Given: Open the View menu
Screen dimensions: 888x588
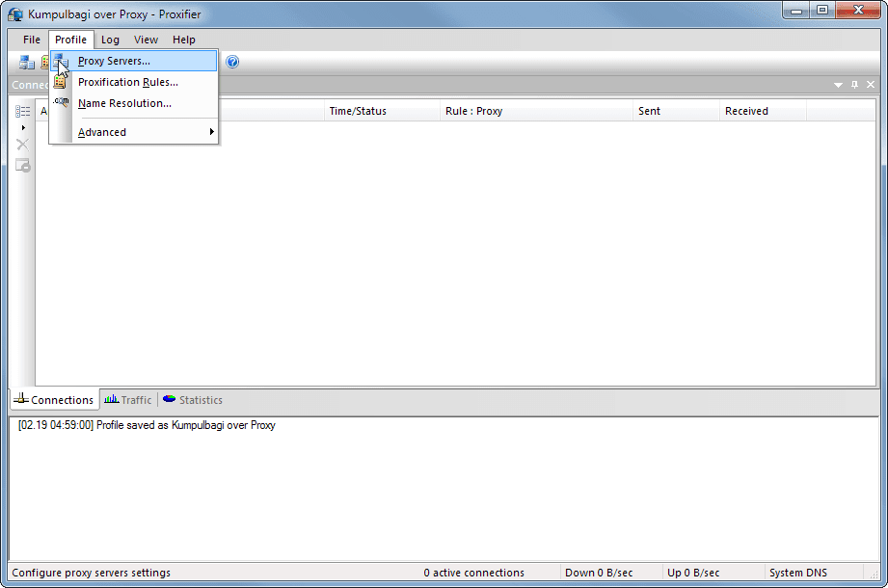Looking at the screenshot, I should tap(146, 40).
